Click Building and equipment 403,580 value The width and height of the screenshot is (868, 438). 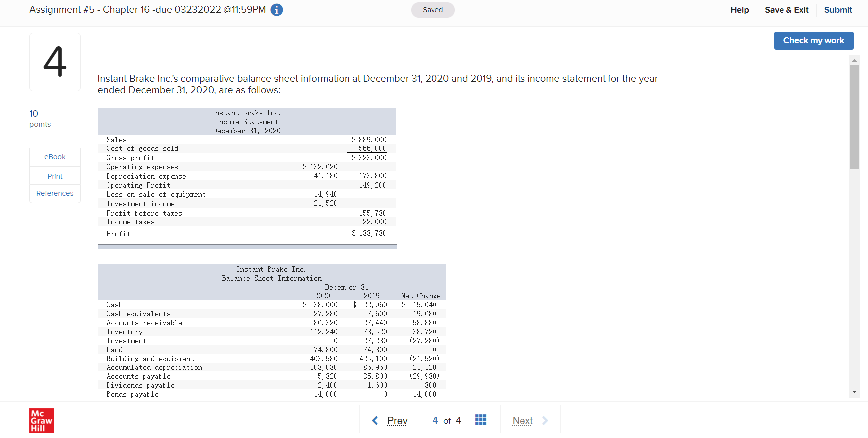click(x=323, y=359)
